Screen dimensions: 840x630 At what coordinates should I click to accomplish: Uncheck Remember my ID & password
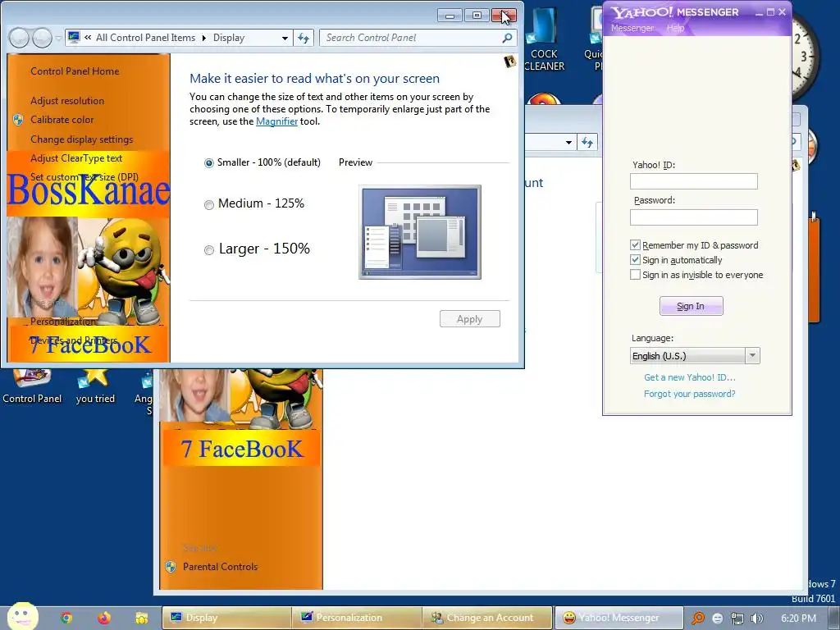pyautogui.click(x=636, y=245)
